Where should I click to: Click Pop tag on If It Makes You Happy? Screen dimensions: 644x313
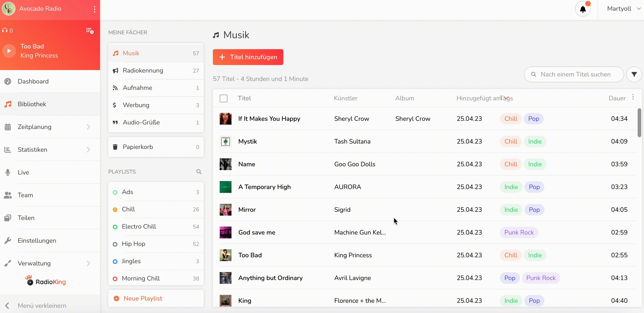tap(533, 119)
